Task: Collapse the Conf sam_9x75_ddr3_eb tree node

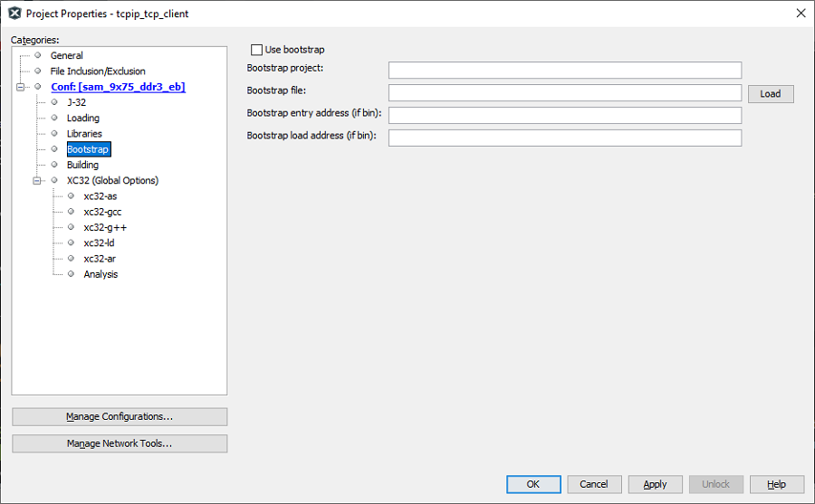Action: (x=20, y=87)
